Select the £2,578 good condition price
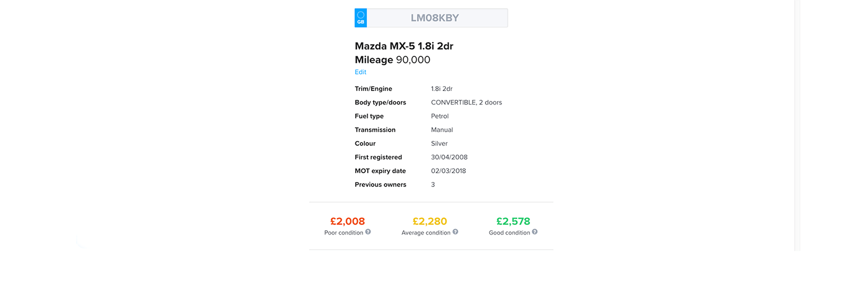This screenshot has width=868, height=298. tap(513, 221)
